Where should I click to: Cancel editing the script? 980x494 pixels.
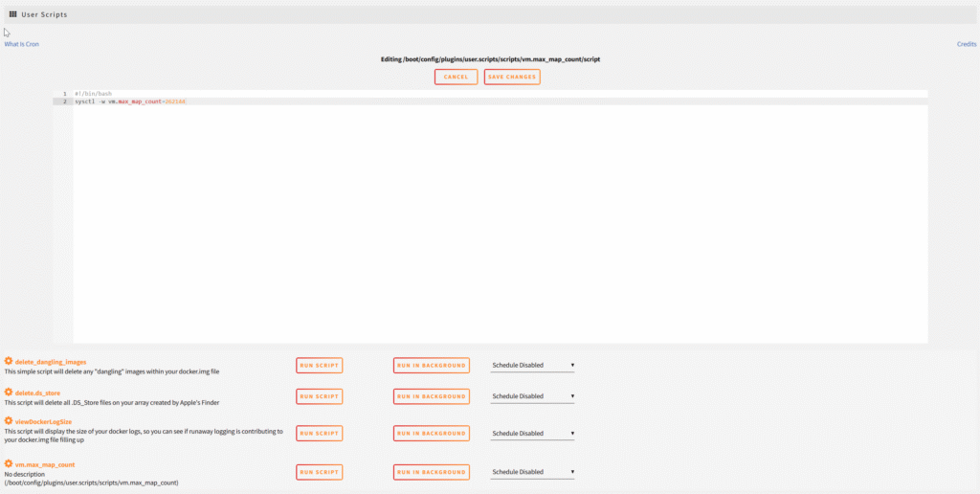pos(456,77)
